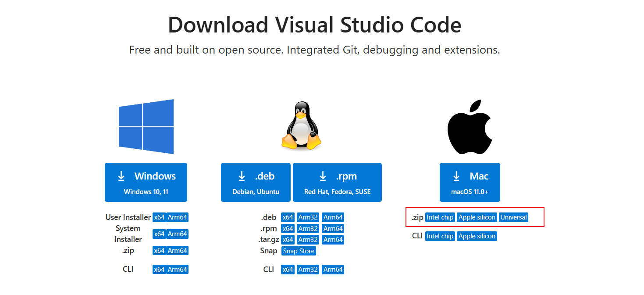Click the Download Visual Studio Code heading
The width and height of the screenshot is (644, 295).
click(315, 25)
